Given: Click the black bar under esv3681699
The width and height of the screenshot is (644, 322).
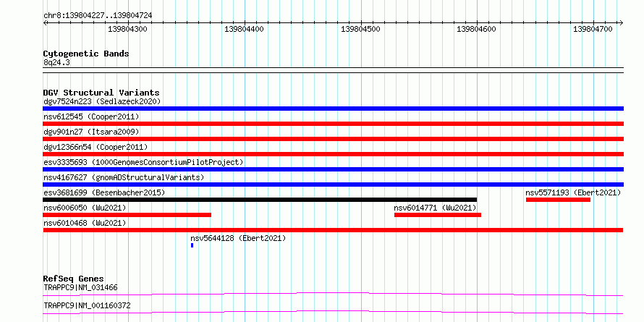Looking at the screenshot, I should tap(260, 200).
